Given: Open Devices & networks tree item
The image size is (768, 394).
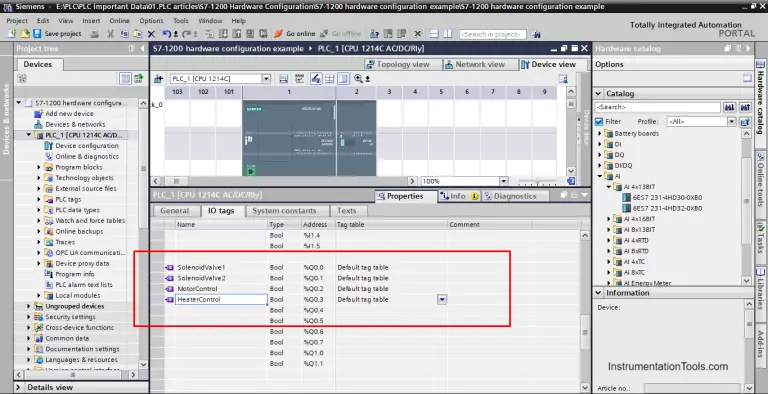Looking at the screenshot, I should [75, 124].
